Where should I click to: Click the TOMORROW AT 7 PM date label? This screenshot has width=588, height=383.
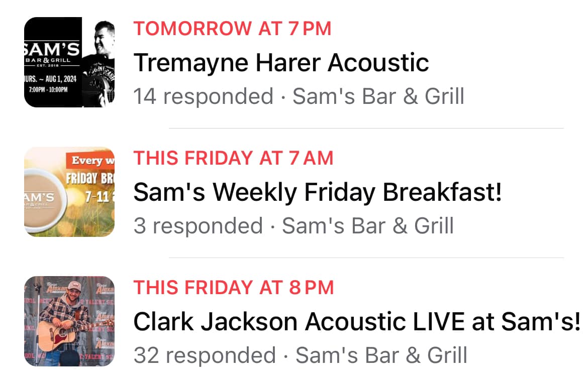click(x=233, y=29)
